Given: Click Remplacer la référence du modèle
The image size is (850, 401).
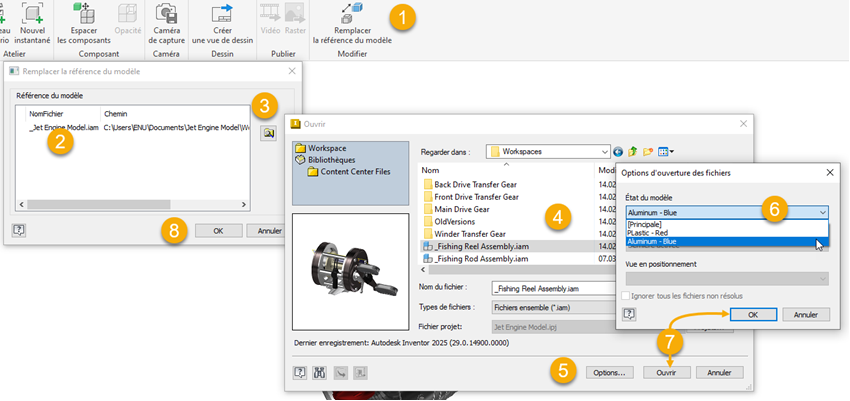Looking at the screenshot, I should click(352, 23).
